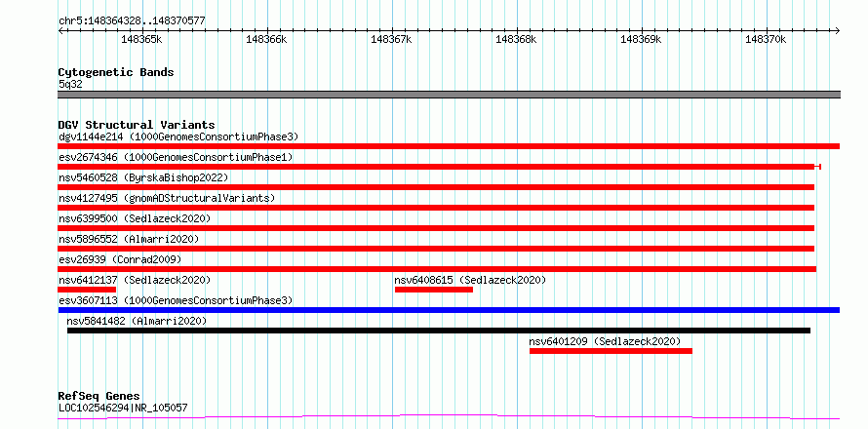Click the ruler's right arrowhead

tap(837, 30)
